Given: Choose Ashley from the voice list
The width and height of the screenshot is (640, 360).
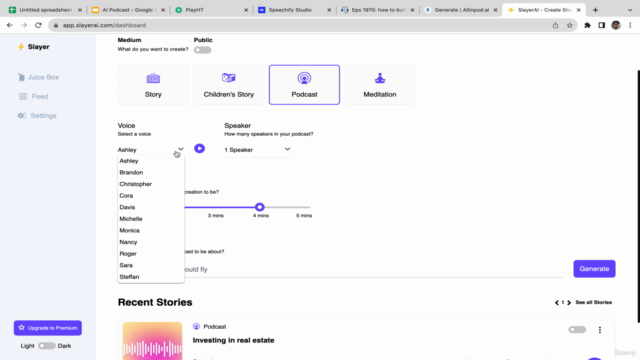Looking at the screenshot, I should [x=151, y=161].
